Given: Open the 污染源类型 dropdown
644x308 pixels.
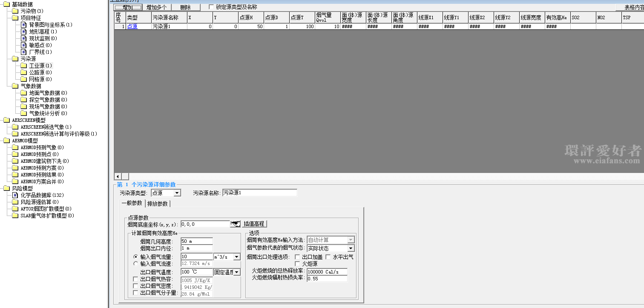Looking at the screenshot, I should pyautogui.click(x=177, y=193).
